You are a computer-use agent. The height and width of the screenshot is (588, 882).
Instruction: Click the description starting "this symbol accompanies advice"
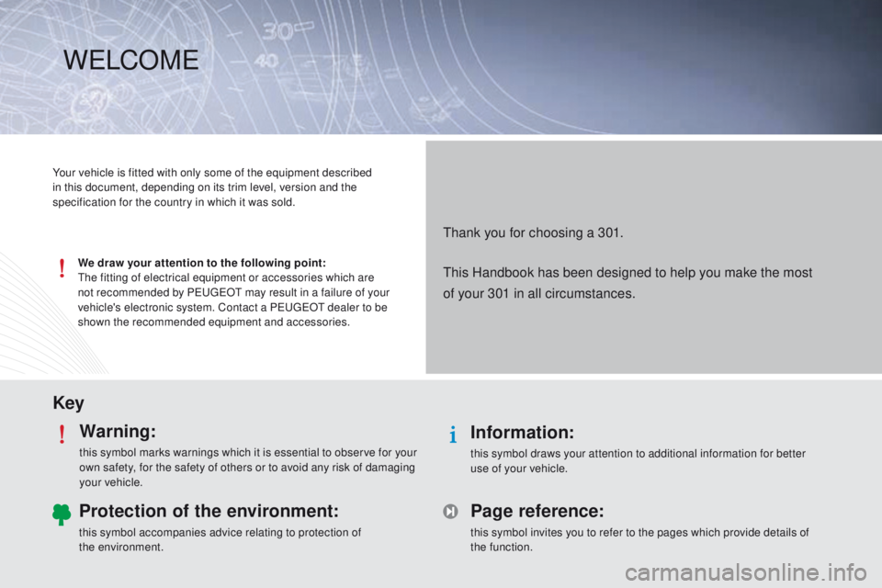coord(220,539)
